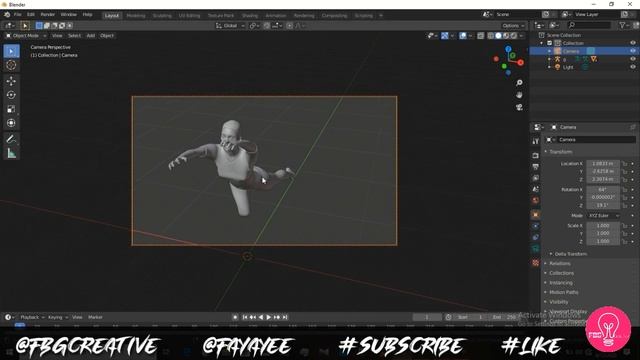Open the Window menu
The width and height of the screenshot is (640, 360).
click(x=69, y=15)
